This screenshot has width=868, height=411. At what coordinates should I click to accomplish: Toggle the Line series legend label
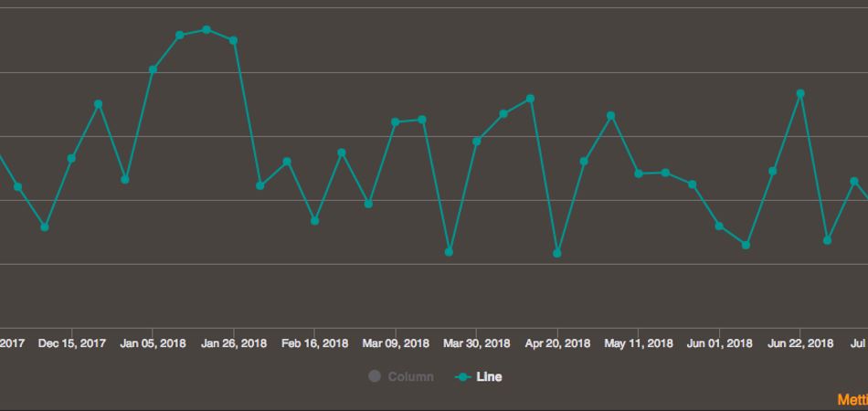click(489, 376)
